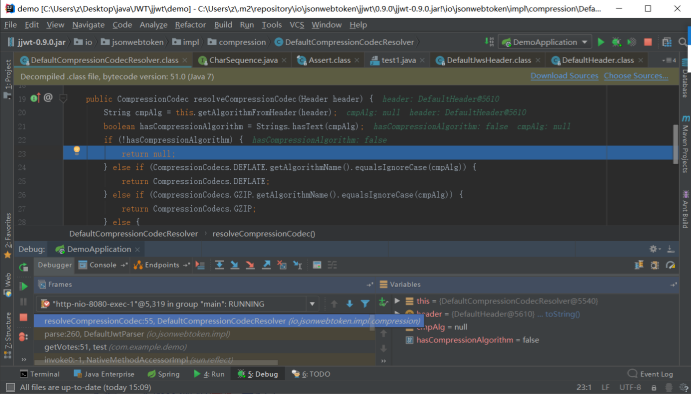Click the Drop Frame icon

tap(282, 265)
